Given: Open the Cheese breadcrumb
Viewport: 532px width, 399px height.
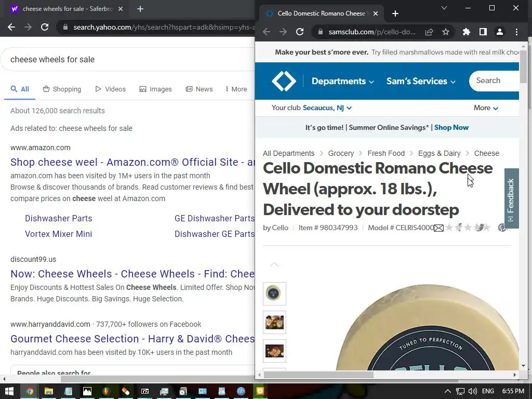Looking at the screenshot, I should coord(486,153).
